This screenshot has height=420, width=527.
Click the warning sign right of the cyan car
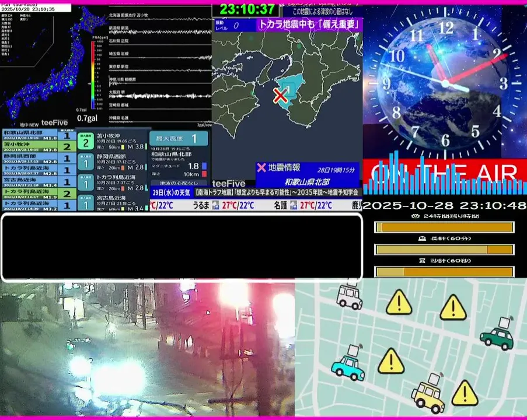tap(391, 361)
